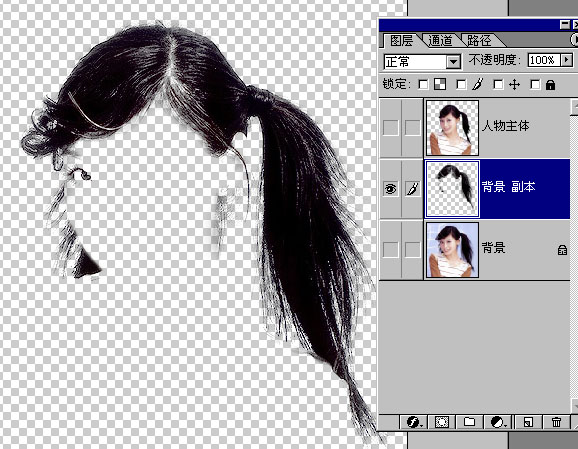
Task: Select the 人物主体 layer name
Action: coord(505,126)
